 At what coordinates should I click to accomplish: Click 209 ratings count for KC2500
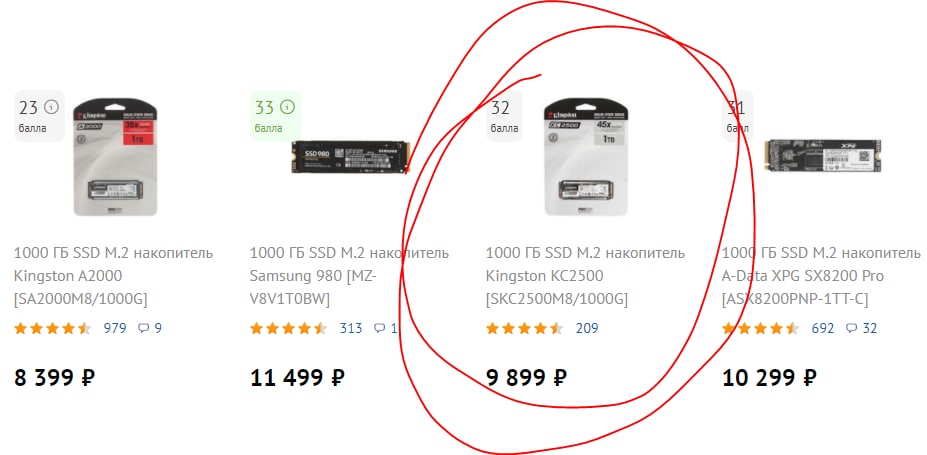[587, 328]
